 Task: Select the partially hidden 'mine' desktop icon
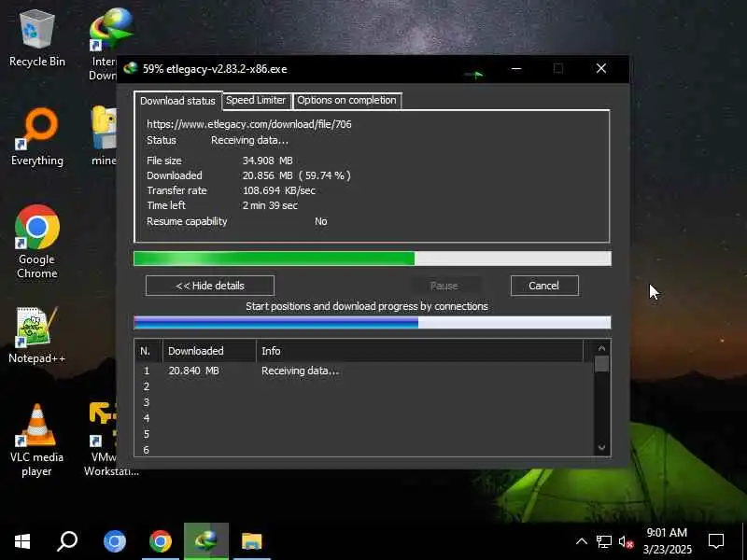click(x=104, y=136)
